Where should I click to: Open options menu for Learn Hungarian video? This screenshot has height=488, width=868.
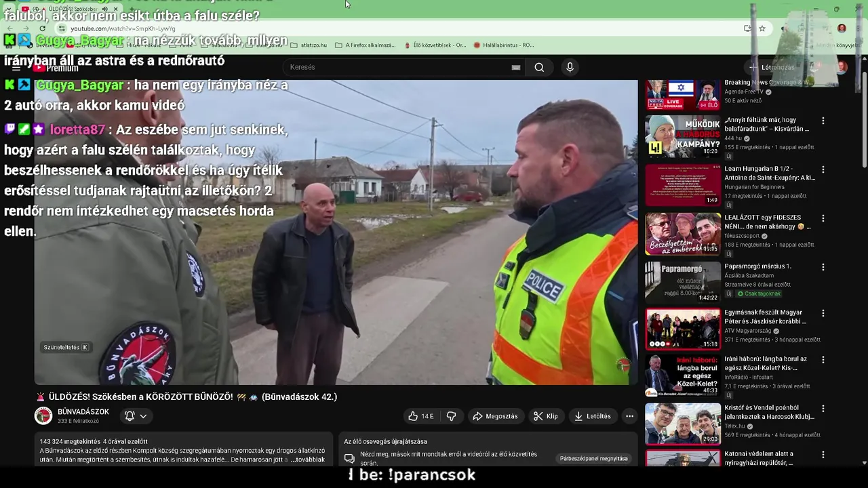(823, 169)
